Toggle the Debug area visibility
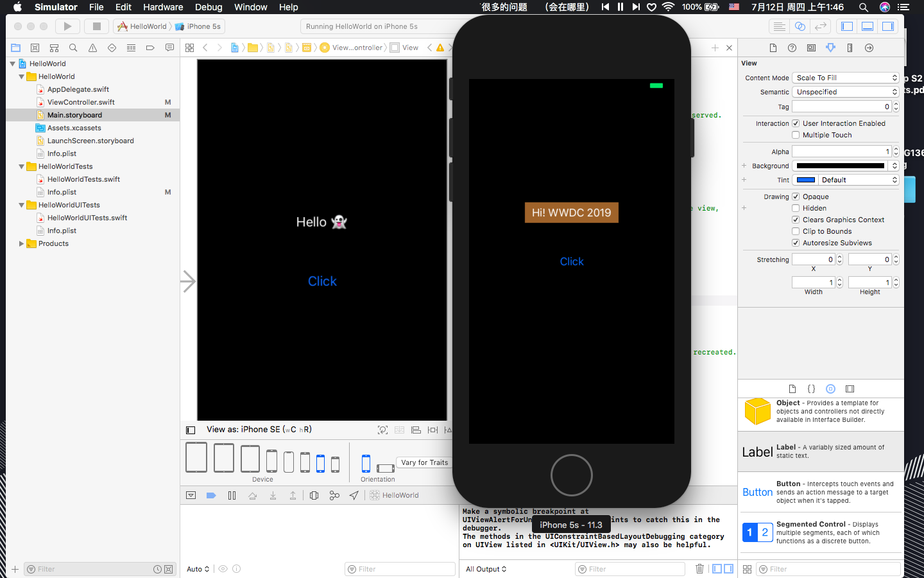Image resolution: width=924 pixels, height=578 pixels. click(x=868, y=26)
